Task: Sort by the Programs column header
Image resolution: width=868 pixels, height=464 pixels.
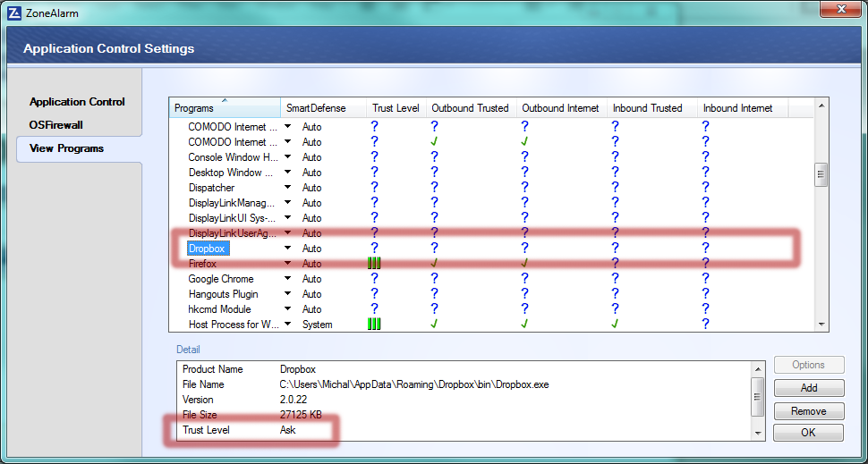Action: point(225,108)
